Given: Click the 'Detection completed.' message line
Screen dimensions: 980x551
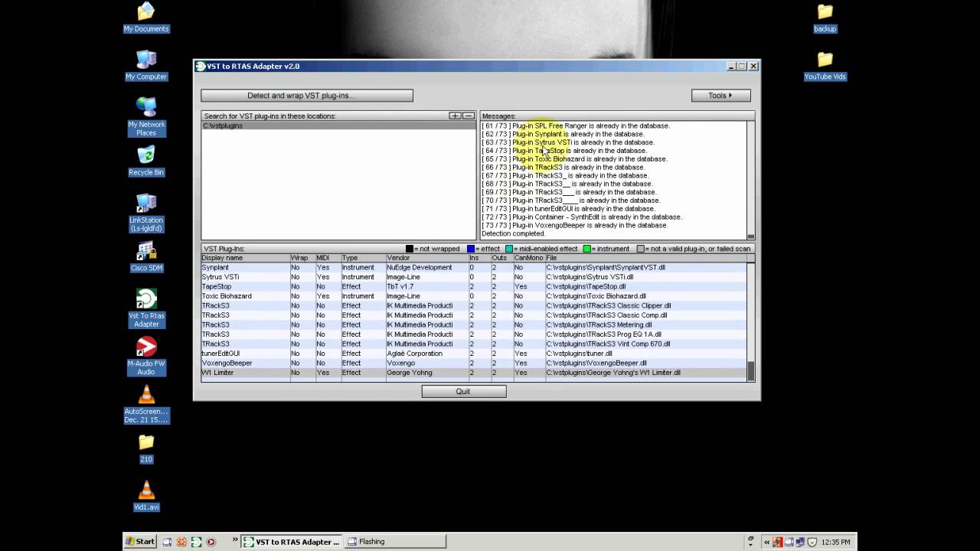Looking at the screenshot, I should 514,234.
